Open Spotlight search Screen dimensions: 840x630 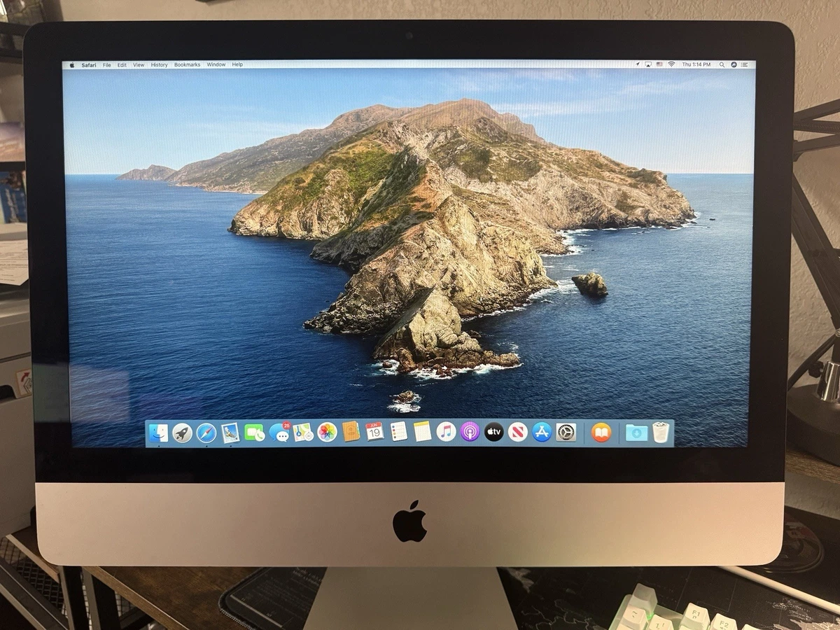pos(722,64)
